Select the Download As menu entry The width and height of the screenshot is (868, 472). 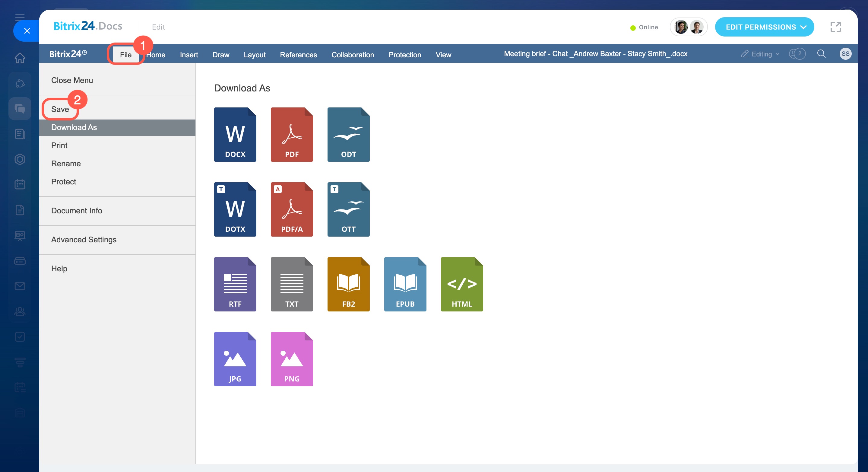(x=117, y=127)
